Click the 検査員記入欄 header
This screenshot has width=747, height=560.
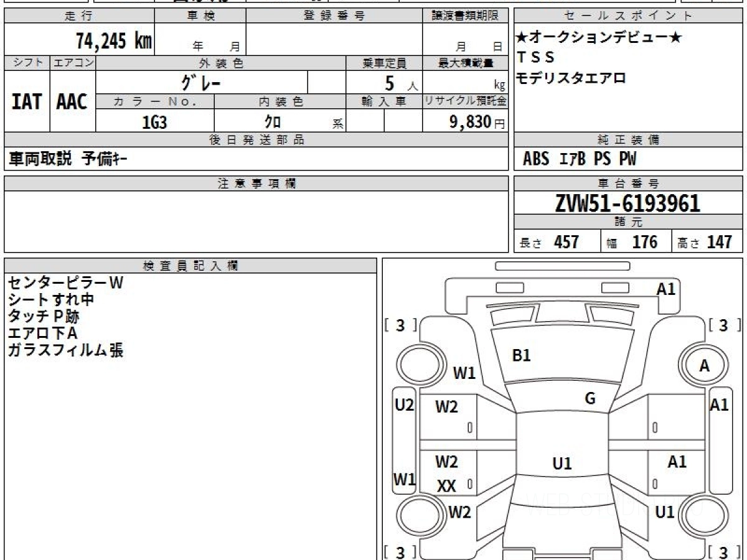(x=190, y=265)
